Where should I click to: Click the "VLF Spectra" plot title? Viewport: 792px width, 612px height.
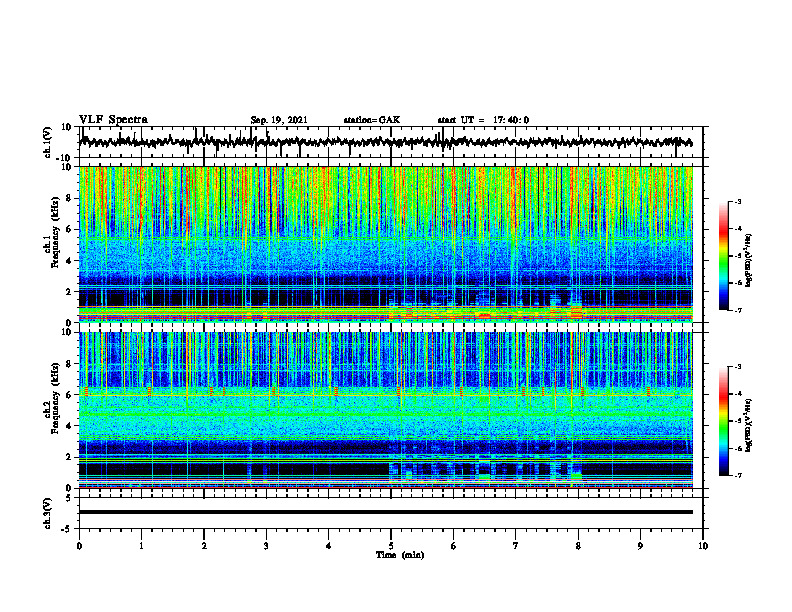113,120
